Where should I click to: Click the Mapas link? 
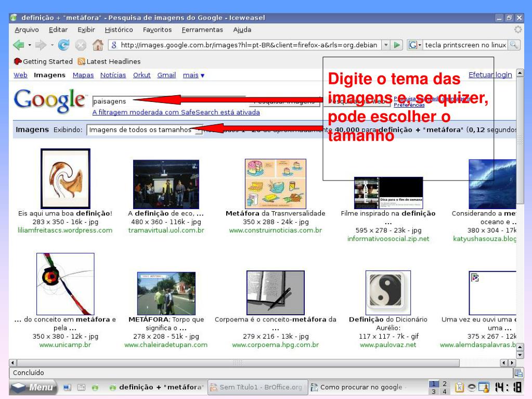(83, 75)
